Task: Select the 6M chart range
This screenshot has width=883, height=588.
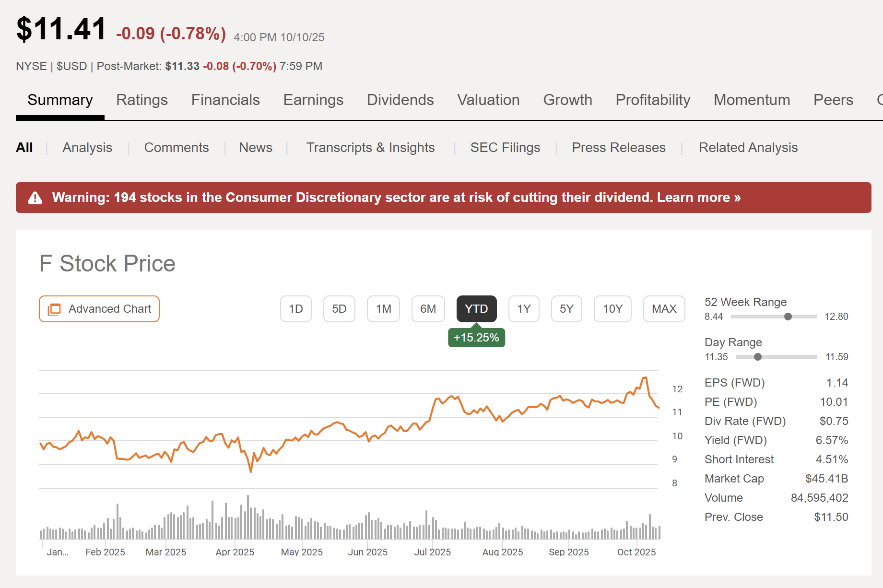Action: click(428, 309)
